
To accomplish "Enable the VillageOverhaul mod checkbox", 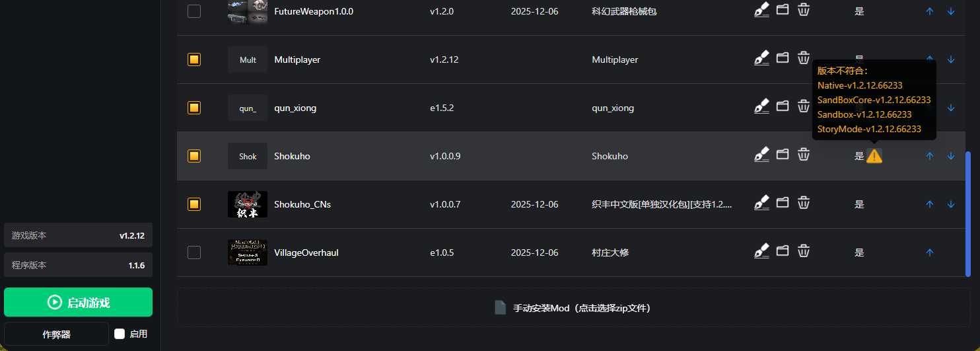I will pos(194,253).
